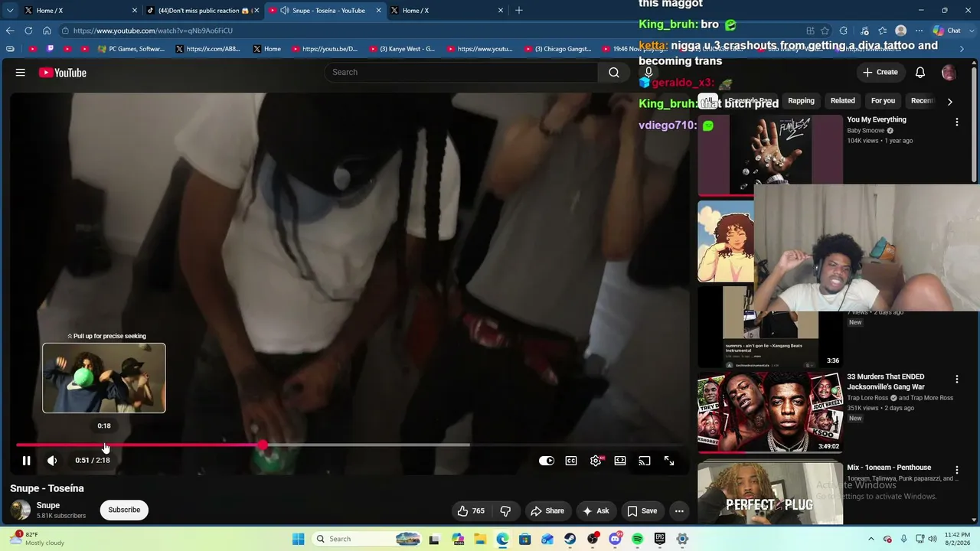Open the YouTube account avatar menu

(949, 73)
